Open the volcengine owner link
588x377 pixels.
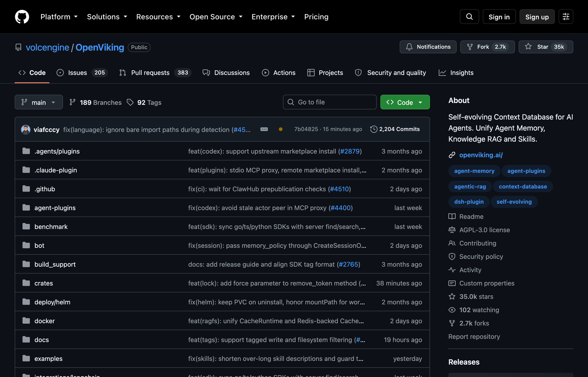tap(47, 47)
